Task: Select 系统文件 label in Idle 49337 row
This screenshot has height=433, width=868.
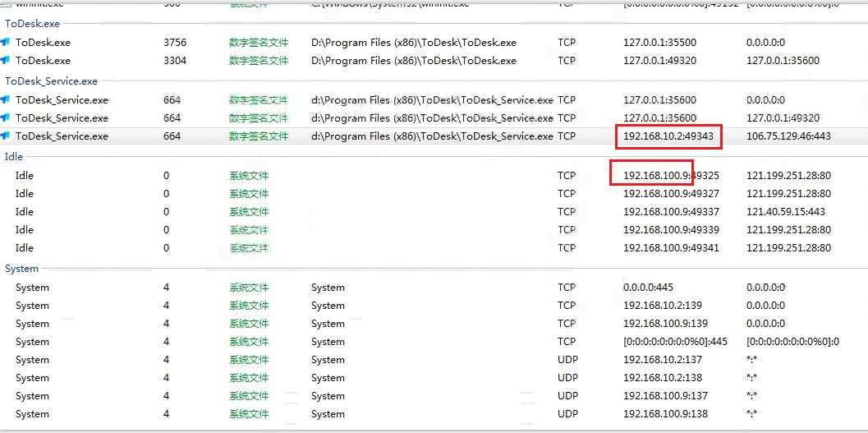Action: pos(249,211)
